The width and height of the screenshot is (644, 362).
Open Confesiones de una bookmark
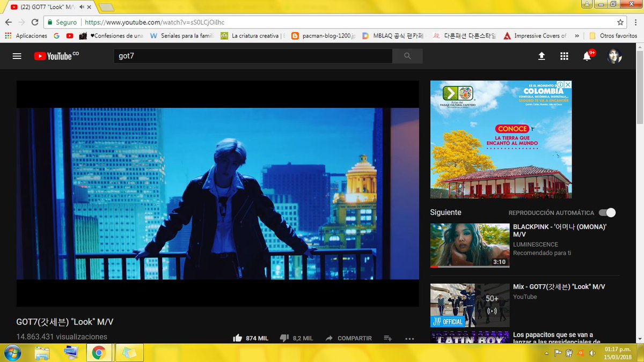(x=111, y=36)
